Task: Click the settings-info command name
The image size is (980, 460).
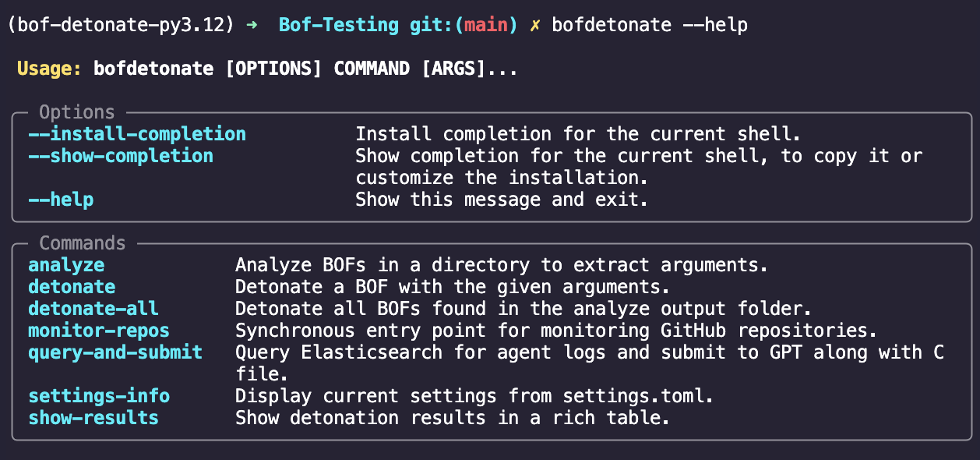Action: 99,396
